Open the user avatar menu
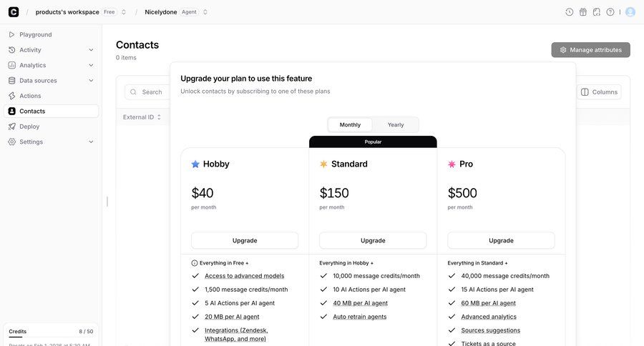 [630, 12]
